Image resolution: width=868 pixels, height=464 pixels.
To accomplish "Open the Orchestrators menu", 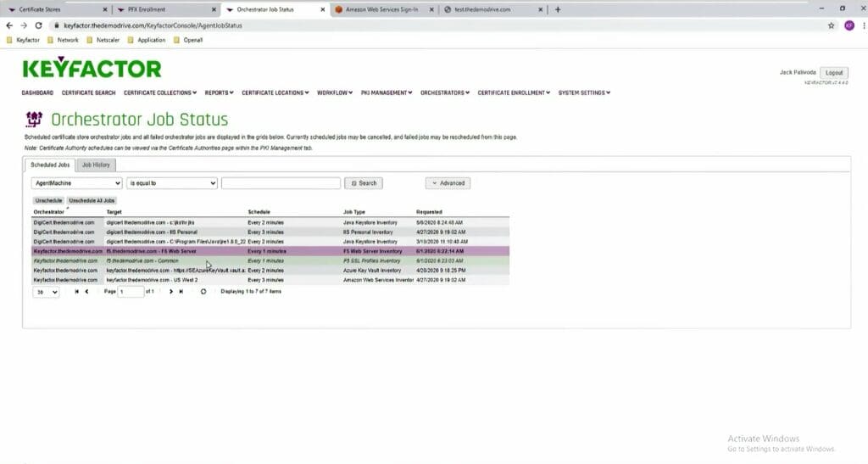I will tap(444, 92).
